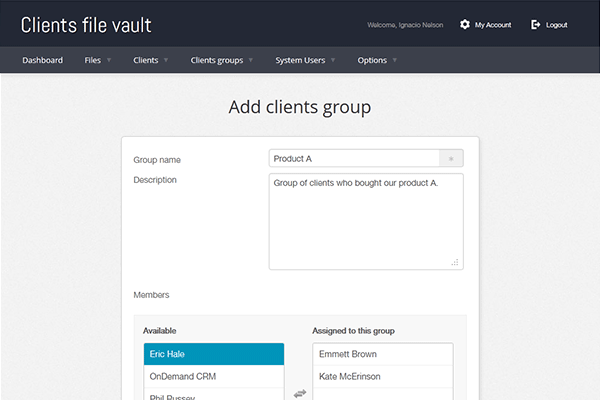This screenshot has width=600, height=400.
Task: Click the Description textarea resize handle
Action: [455, 262]
